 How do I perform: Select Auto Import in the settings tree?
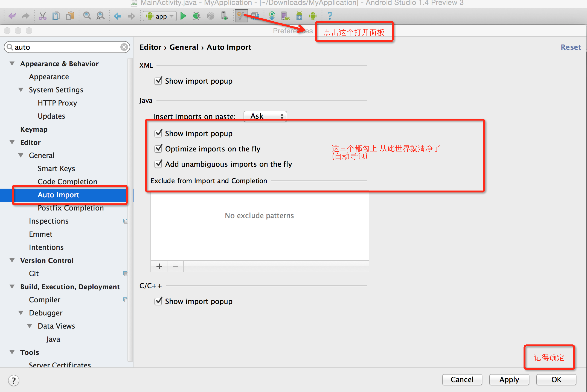click(x=59, y=195)
